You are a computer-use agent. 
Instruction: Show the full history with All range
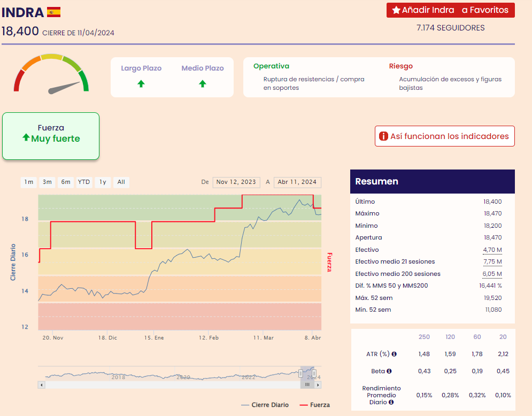121,182
